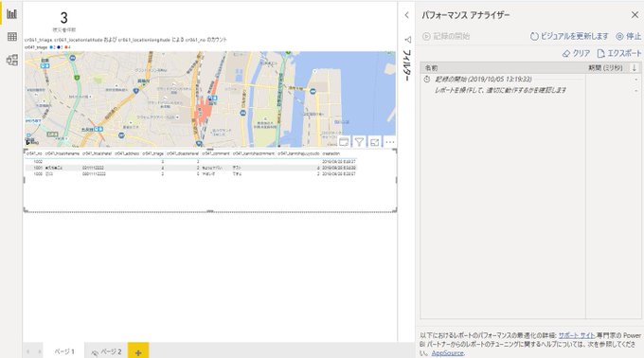
Task: Open the More options ellipsis on visual
Action: pos(390,142)
